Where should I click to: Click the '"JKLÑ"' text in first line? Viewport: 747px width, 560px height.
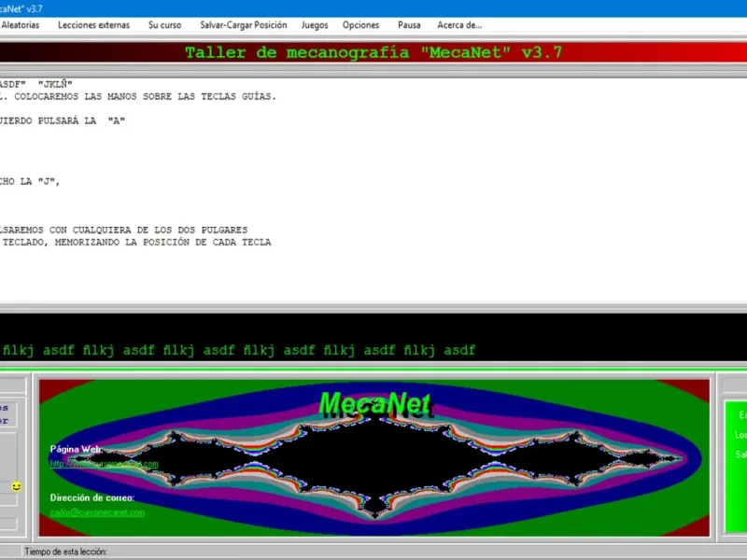pos(55,84)
